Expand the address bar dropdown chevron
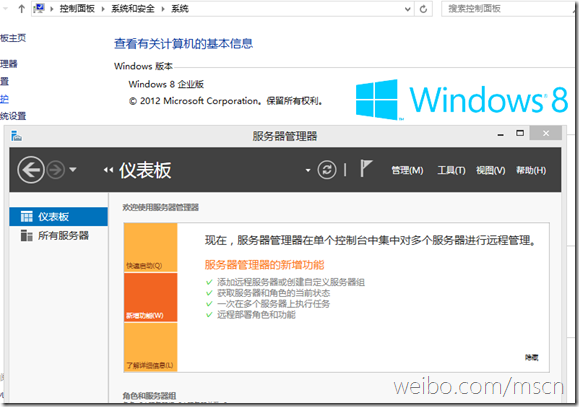This screenshot has width=579, height=407. click(408, 9)
